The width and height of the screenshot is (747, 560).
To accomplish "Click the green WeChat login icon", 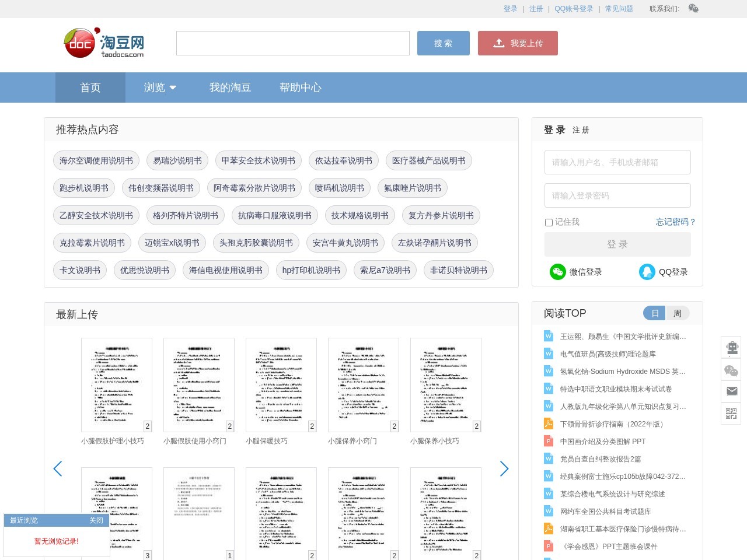I will [558, 272].
